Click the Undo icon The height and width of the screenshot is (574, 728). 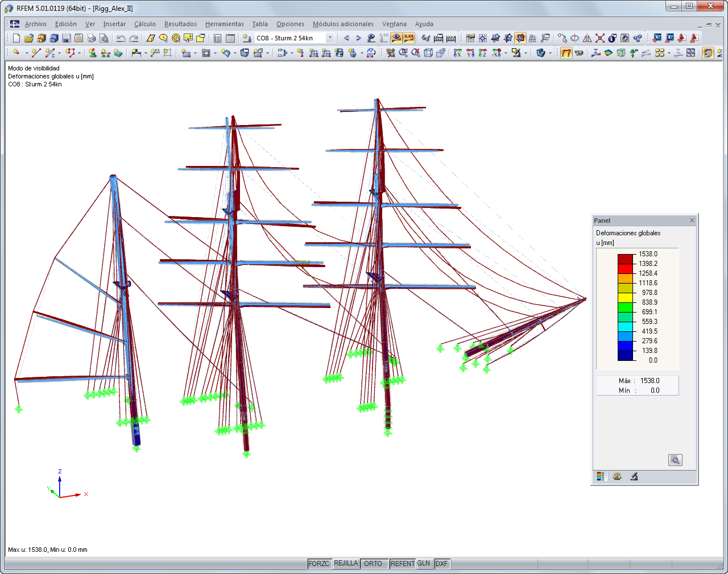120,39
